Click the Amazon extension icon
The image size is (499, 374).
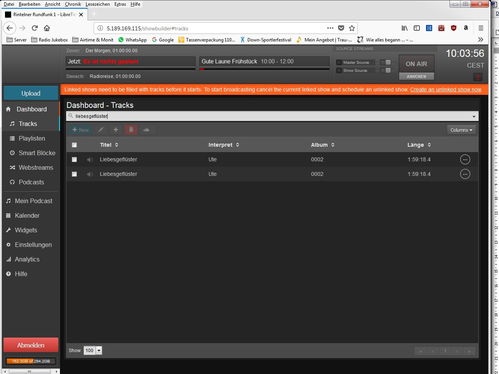(466, 28)
